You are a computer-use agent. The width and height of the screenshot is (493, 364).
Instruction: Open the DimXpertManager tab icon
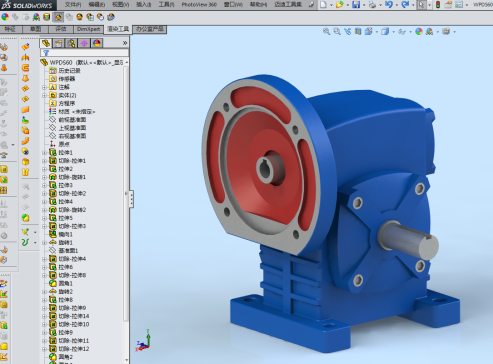84,43
